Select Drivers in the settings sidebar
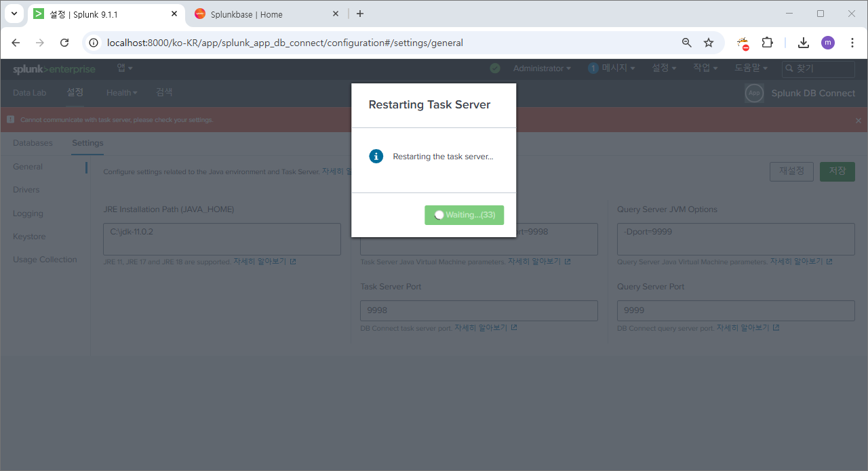Image resolution: width=868 pixels, height=471 pixels. pos(26,190)
